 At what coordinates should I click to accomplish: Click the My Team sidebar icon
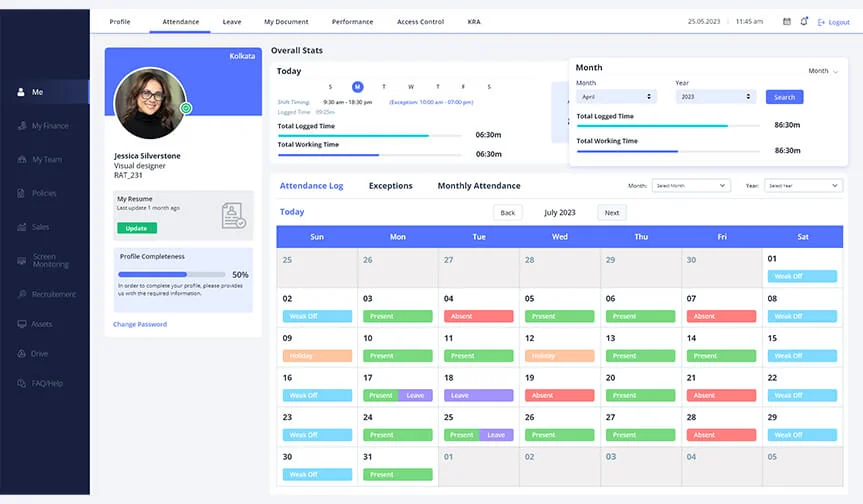21,160
